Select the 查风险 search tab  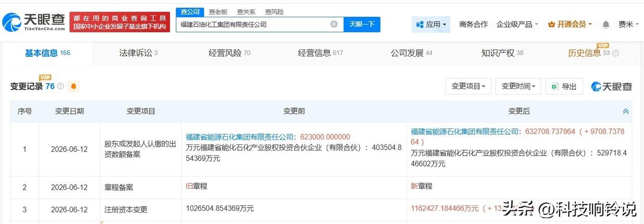274,12
